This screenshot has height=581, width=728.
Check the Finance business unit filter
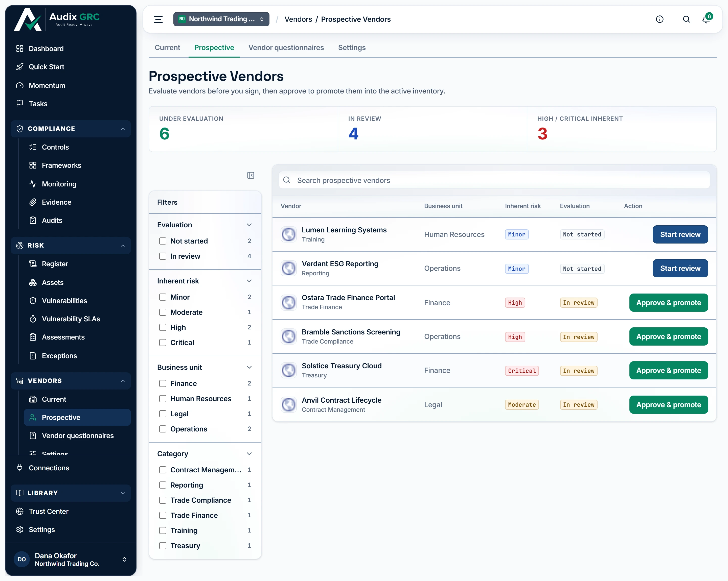(x=163, y=383)
